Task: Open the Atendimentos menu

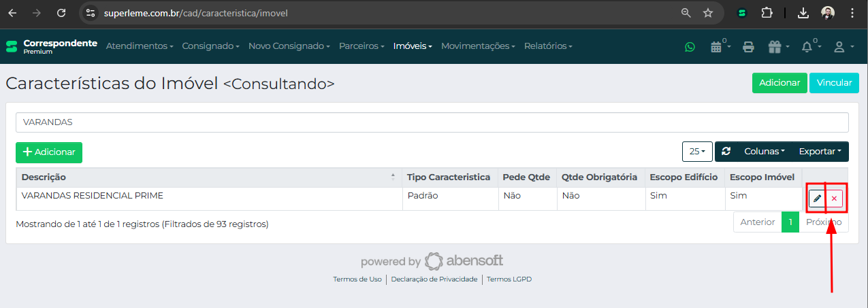Action: 140,46
